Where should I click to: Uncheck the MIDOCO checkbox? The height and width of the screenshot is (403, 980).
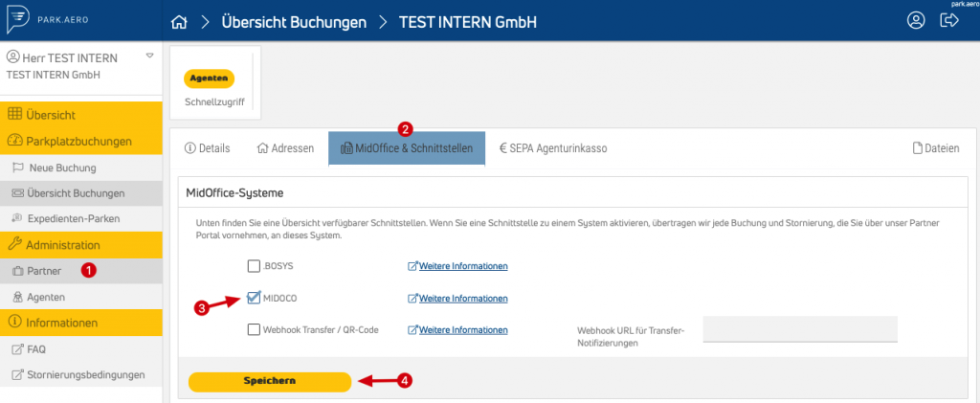[254, 298]
